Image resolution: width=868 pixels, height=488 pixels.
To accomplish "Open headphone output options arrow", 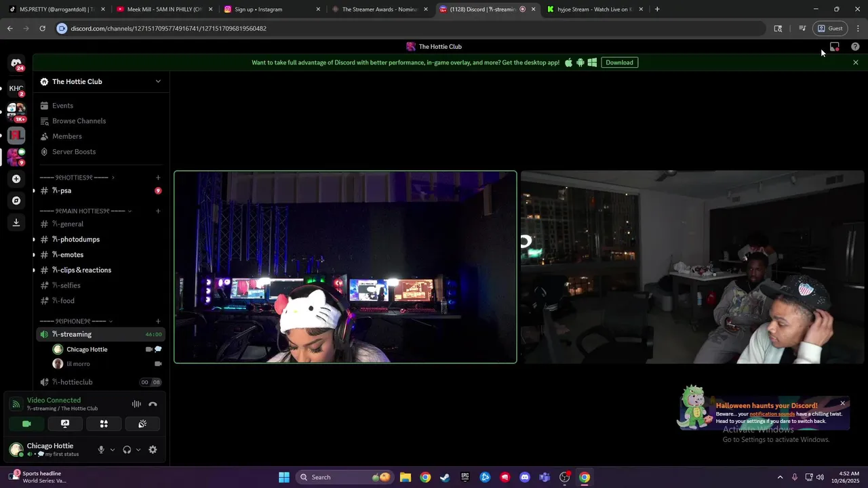I will click(x=138, y=449).
